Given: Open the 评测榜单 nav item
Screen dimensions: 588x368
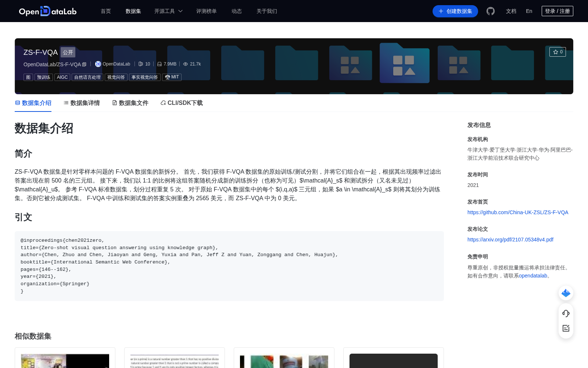Looking at the screenshot, I should click(207, 11).
